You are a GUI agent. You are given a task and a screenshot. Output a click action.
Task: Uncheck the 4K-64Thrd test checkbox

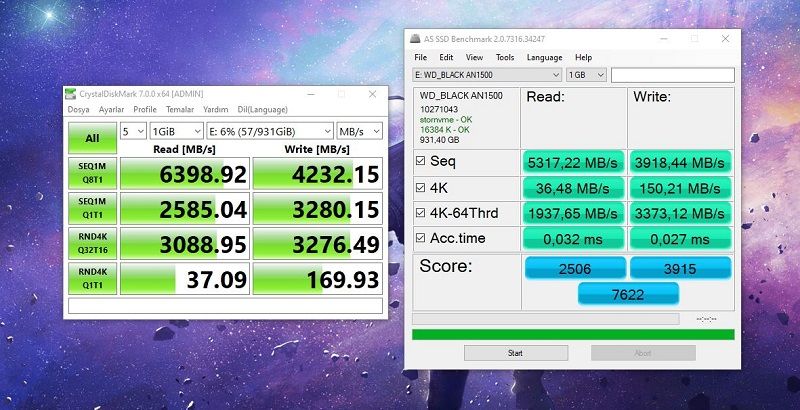[x=420, y=213]
